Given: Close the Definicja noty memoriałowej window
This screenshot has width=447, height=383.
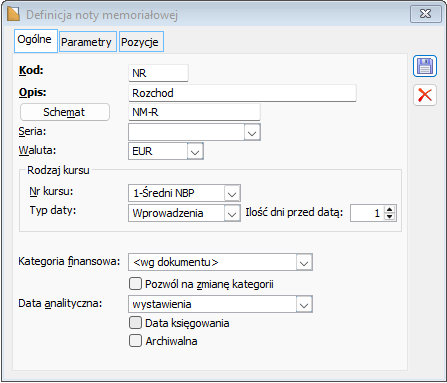Looking at the screenshot, I should pos(426,14).
